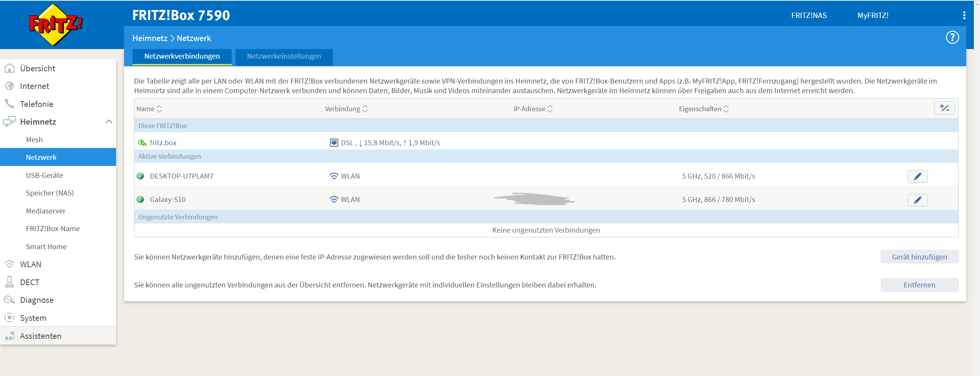The width and height of the screenshot is (980, 376).
Task: Open the fritz.box link
Action: [163, 143]
